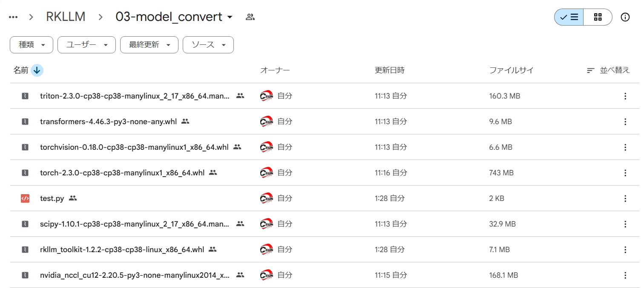644x288 pixels.
Task: Open more actions for torch-2.3.0 row
Action: [625, 173]
